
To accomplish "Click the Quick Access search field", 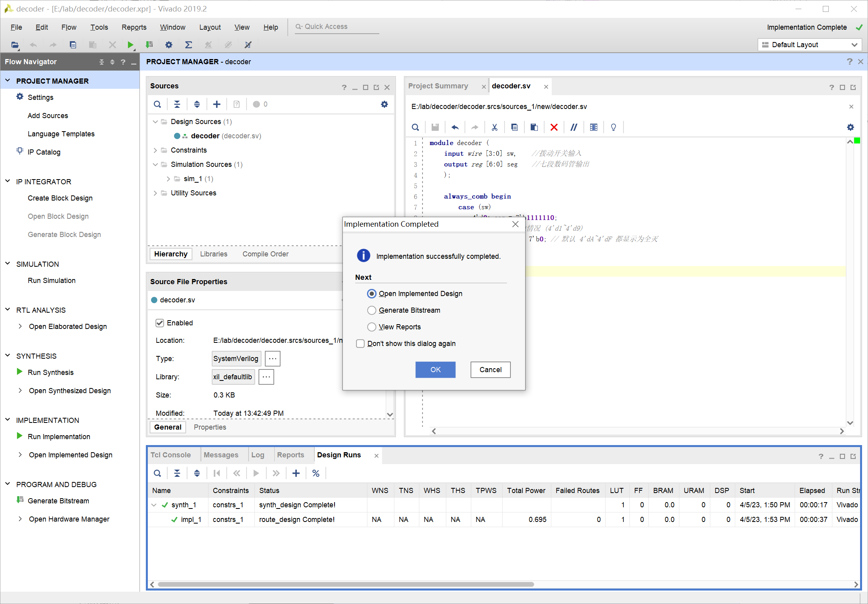I will point(337,27).
